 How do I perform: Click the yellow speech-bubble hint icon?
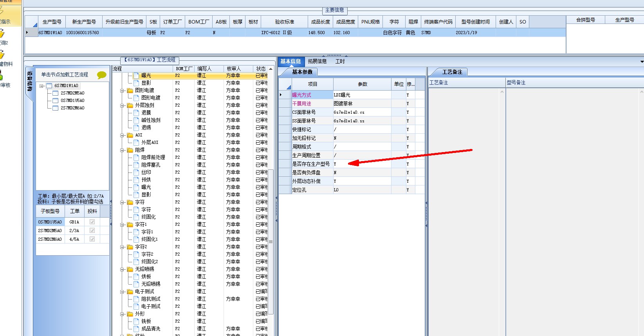[x=102, y=75]
